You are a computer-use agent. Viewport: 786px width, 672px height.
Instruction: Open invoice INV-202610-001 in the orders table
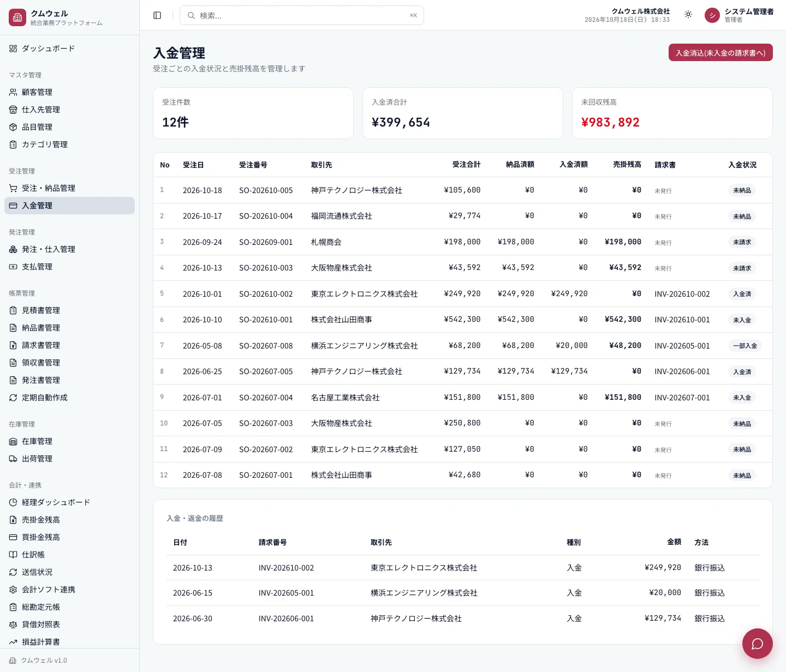tap(682, 320)
